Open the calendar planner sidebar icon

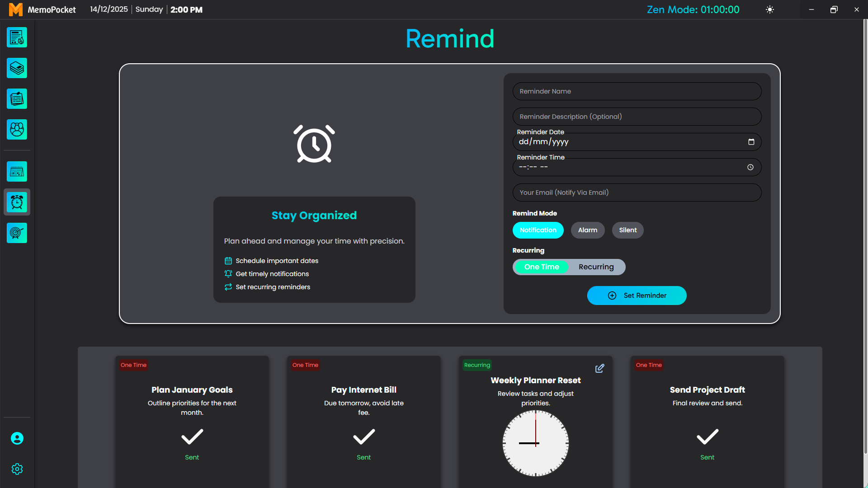(x=17, y=172)
